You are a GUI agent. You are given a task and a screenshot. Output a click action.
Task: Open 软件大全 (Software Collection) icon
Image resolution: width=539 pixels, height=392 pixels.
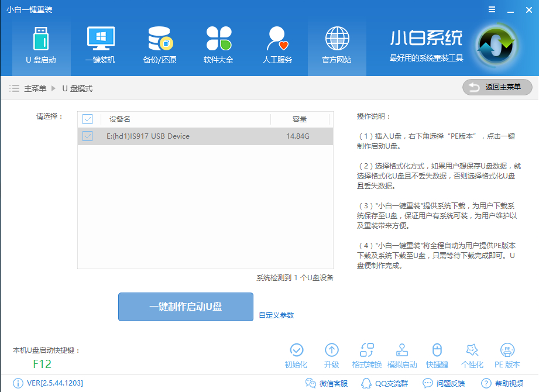(218, 44)
